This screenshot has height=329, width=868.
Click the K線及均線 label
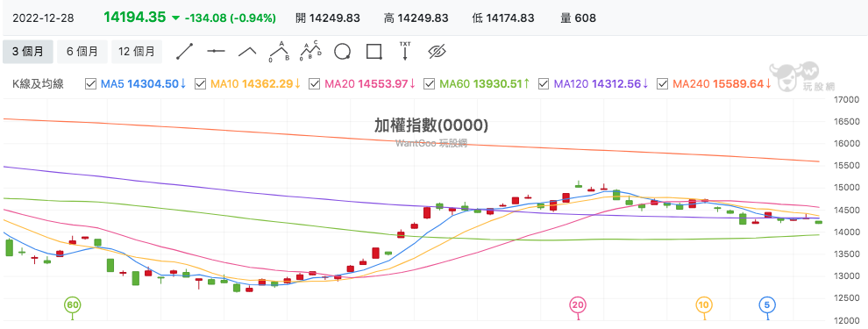pos(39,84)
